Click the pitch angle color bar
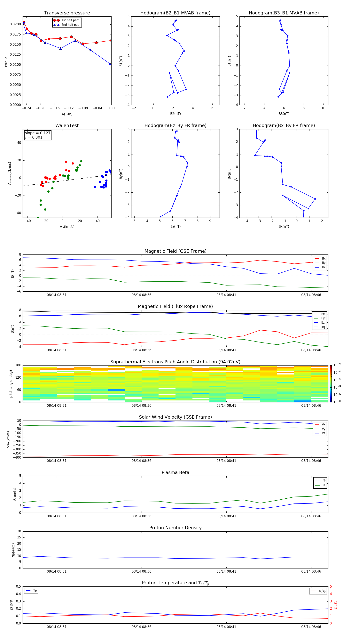 [331, 383]
